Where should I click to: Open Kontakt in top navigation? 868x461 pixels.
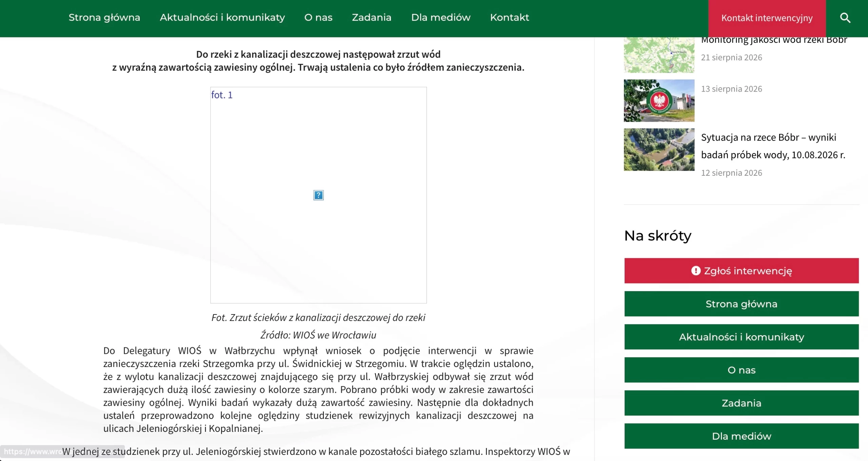click(509, 17)
